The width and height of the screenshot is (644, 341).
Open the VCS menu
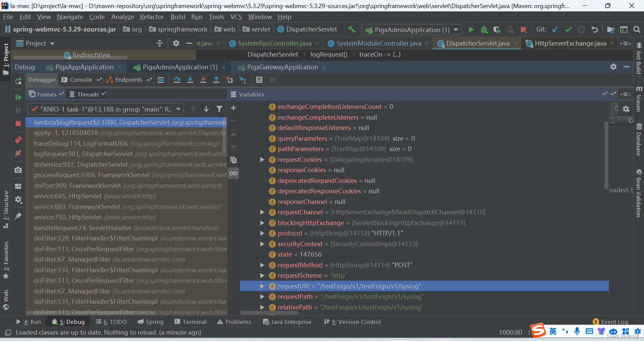(236, 17)
